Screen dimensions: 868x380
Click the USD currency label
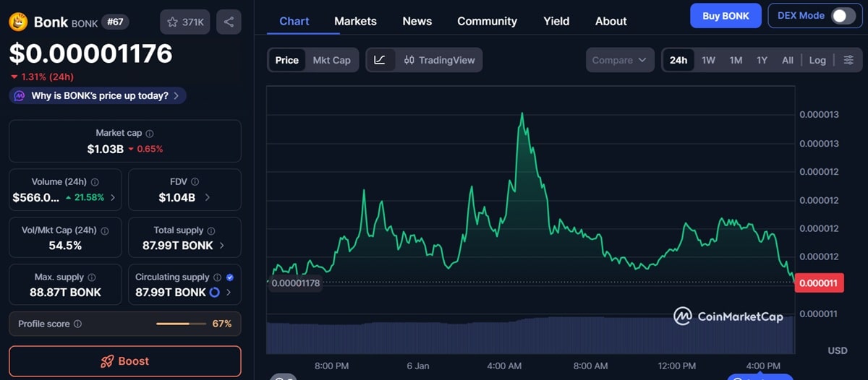(837, 350)
